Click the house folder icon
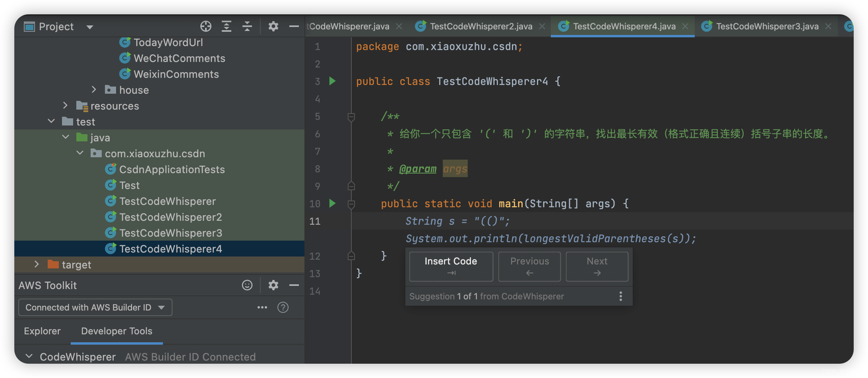The image size is (868, 378). [110, 90]
